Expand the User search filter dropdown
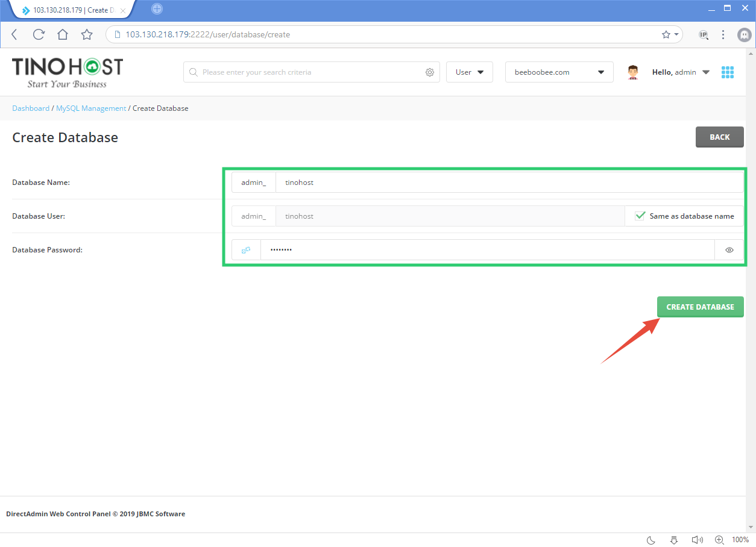The image size is (756, 547). pos(469,72)
